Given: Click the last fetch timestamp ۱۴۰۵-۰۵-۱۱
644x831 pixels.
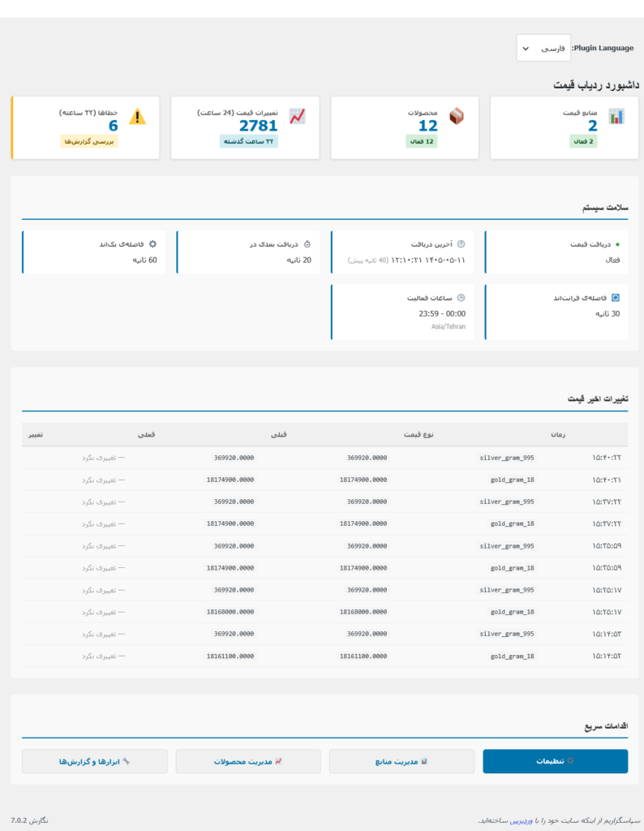Looking at the screenshot, I should [428, 260].
